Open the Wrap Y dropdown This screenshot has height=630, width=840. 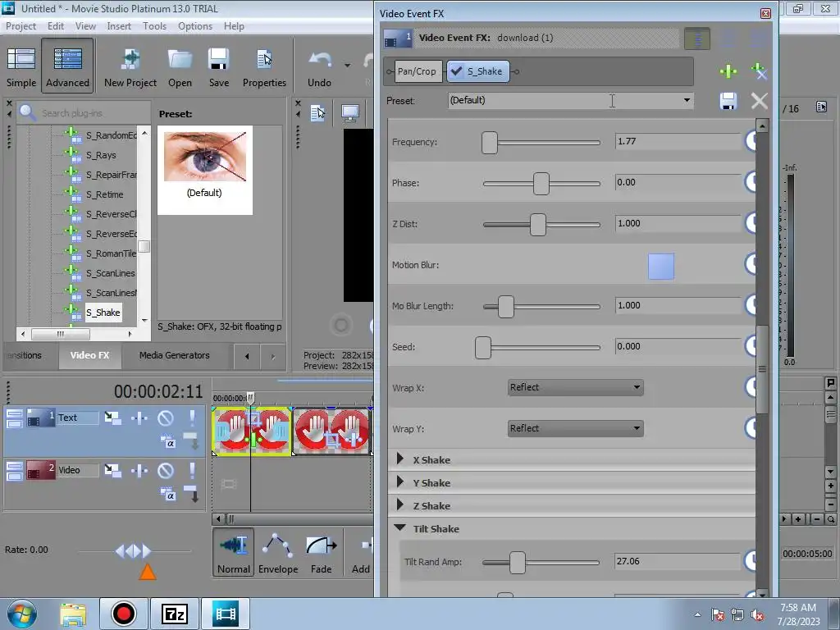(575, 428)
